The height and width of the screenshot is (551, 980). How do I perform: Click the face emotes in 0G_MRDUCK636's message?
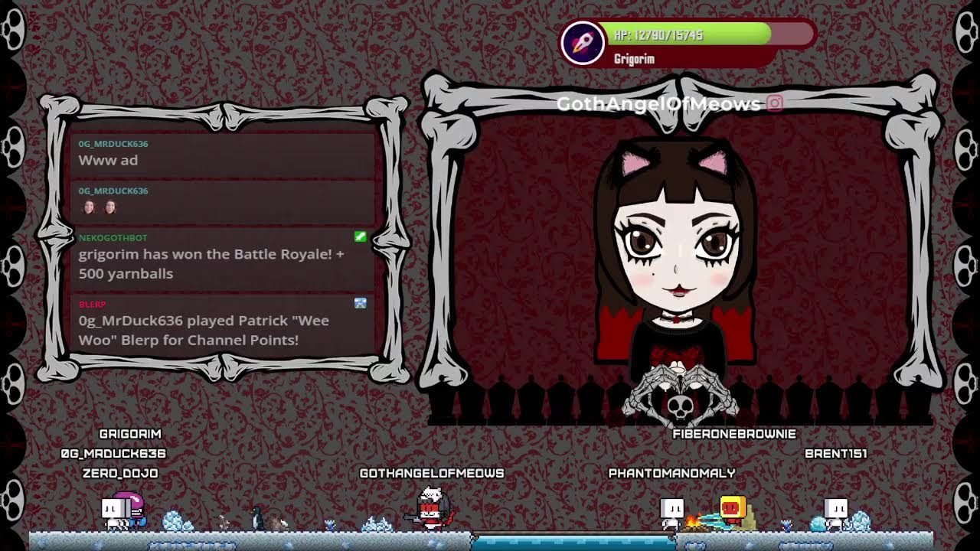click(x=99, y=207)
